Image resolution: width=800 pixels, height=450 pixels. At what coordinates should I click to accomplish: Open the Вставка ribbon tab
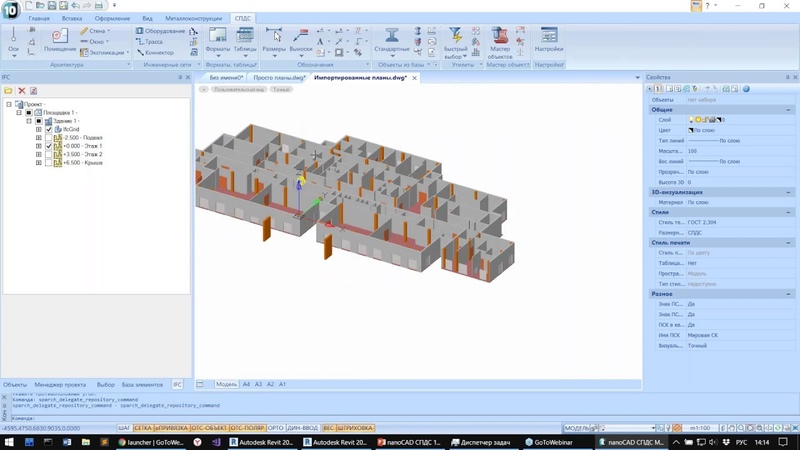(72, 18)
